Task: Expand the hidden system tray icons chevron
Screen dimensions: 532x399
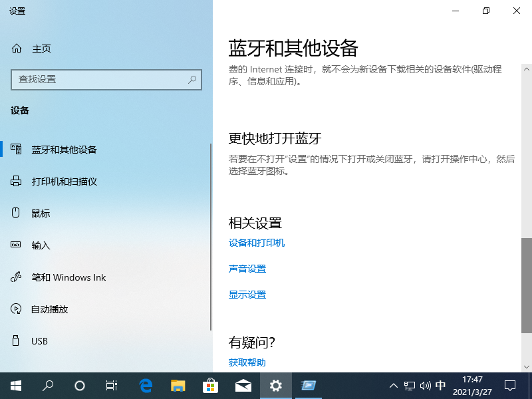Action: point(394,386)
